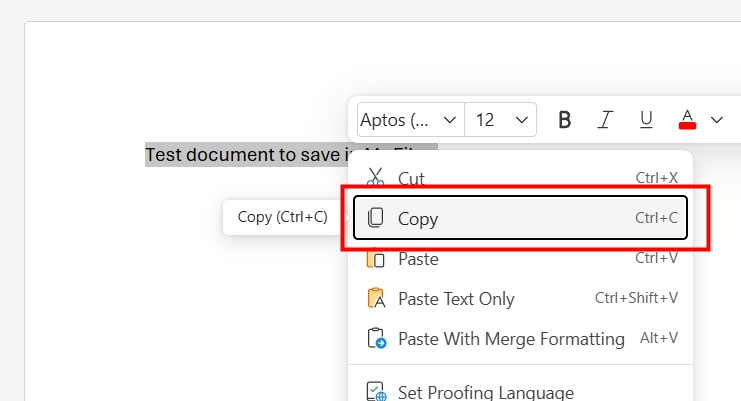Open the Set Proofing Language label
Image resolution: width=741 pixels, height=401 pixels.
pyautogui.click(x=485, y=393)
